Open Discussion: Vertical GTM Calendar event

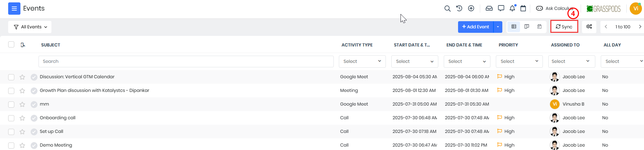[77, 77]
